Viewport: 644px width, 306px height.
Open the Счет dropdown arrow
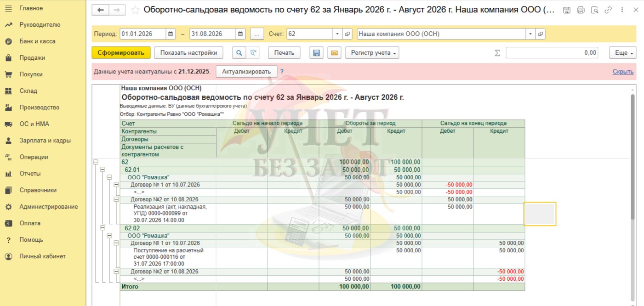click(338, 34)
